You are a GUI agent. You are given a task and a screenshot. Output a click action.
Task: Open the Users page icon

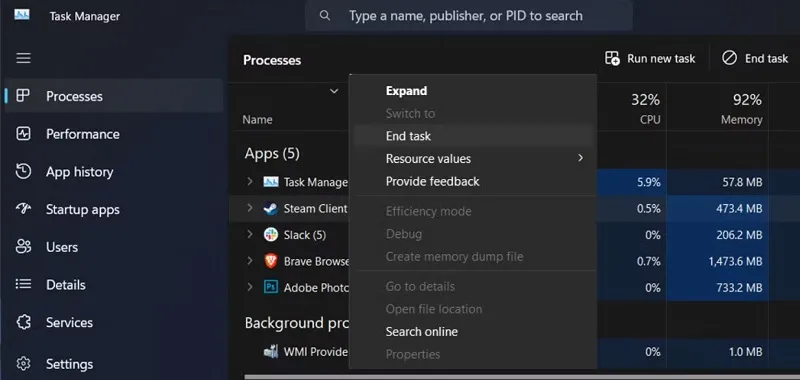tap(23, 247)
